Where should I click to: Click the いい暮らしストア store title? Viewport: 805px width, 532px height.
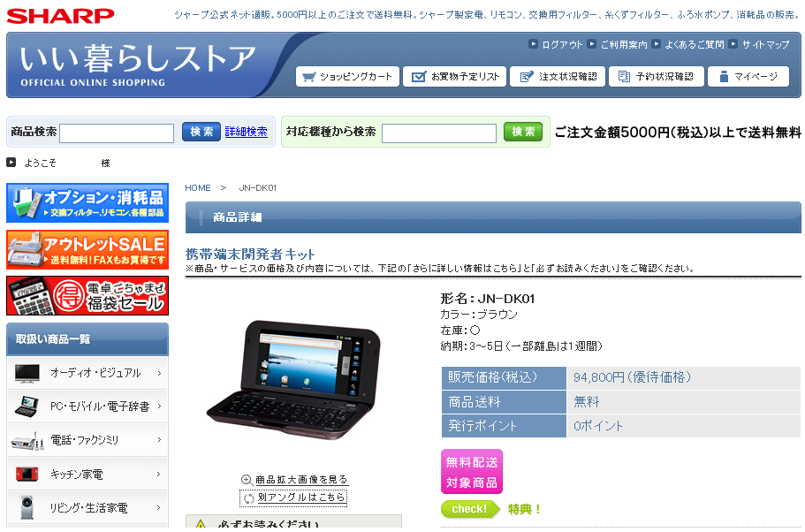coord(138,58)
